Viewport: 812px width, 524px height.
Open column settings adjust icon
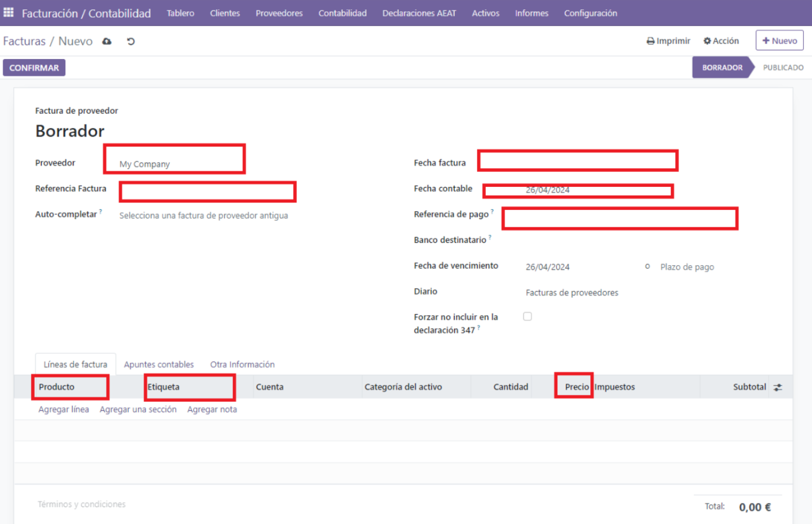click(778, 387)
